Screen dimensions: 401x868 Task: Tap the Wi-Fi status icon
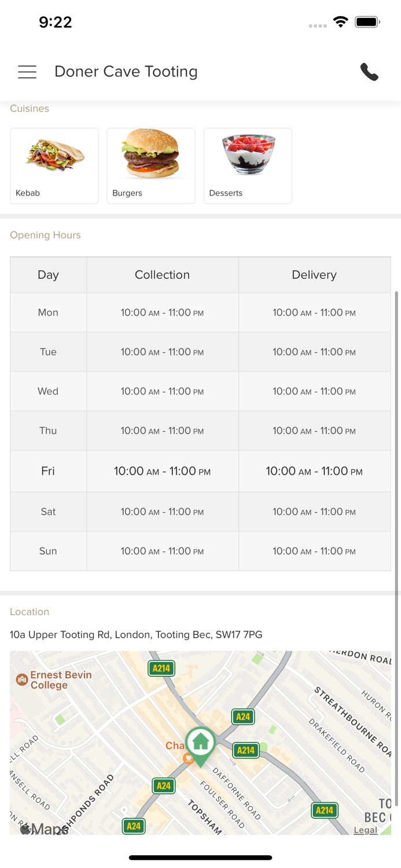(x=341, y=23)
